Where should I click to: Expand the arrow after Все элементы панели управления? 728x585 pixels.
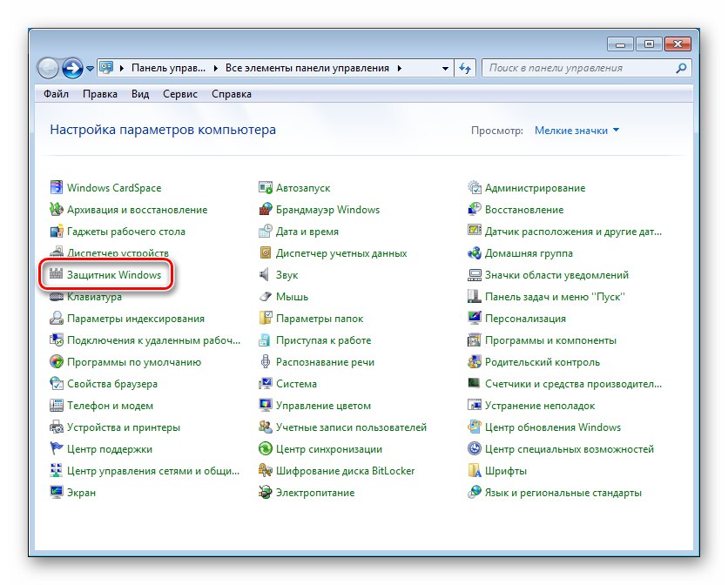[400, 68]
